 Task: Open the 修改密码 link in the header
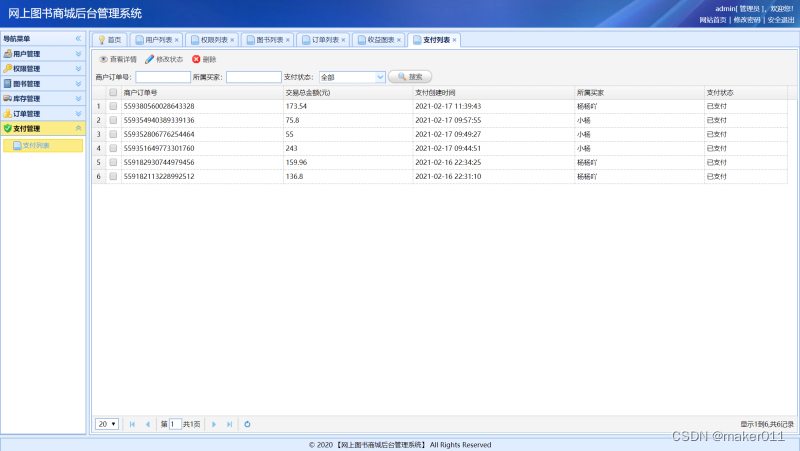tap(747, 20)
